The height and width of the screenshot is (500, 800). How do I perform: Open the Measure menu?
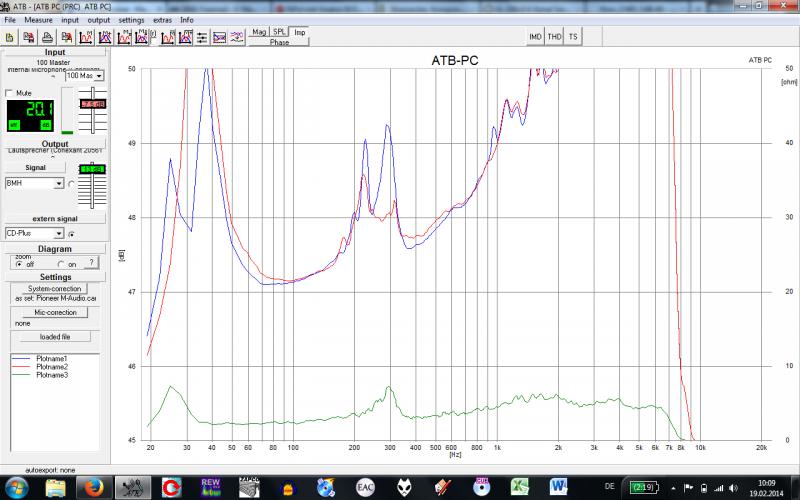(39, 20)
